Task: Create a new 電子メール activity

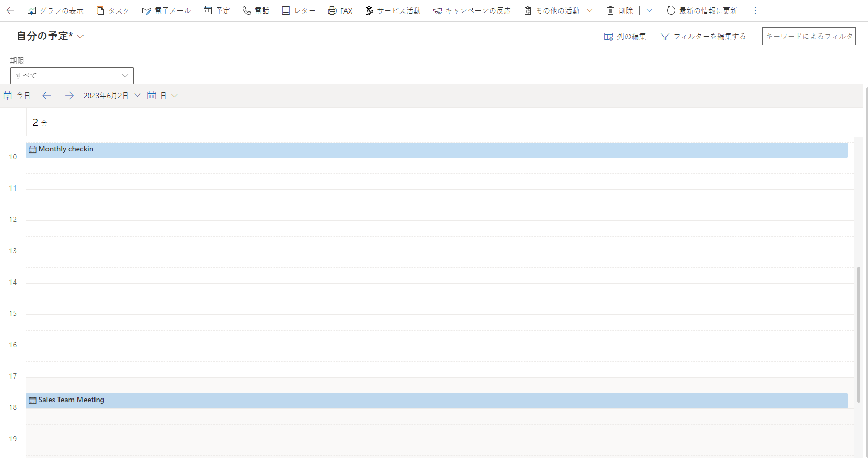Action: [x=167, y=10]
